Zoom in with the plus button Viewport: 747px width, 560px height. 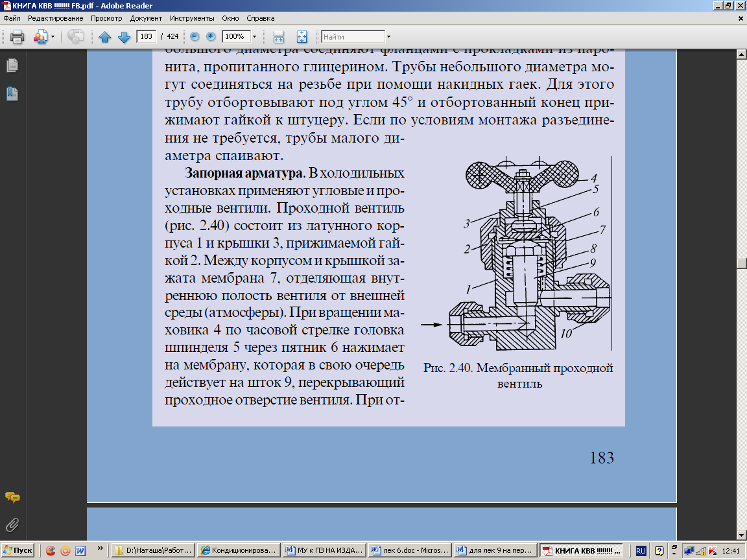coord(211,37)
